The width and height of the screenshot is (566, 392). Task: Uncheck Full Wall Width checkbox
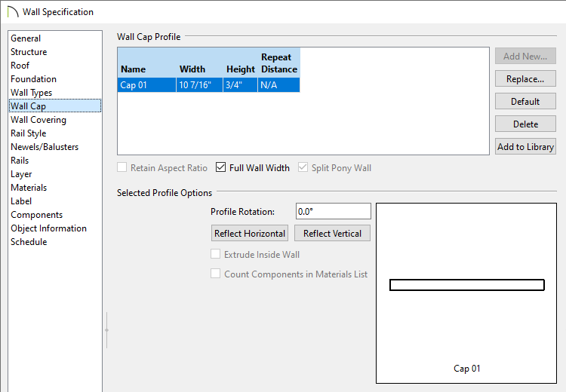point(220,167)
